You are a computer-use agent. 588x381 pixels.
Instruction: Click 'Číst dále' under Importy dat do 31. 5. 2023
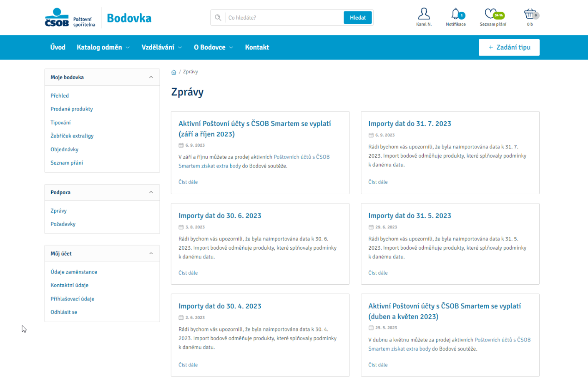pyautogui.click(x=378, y=273)
